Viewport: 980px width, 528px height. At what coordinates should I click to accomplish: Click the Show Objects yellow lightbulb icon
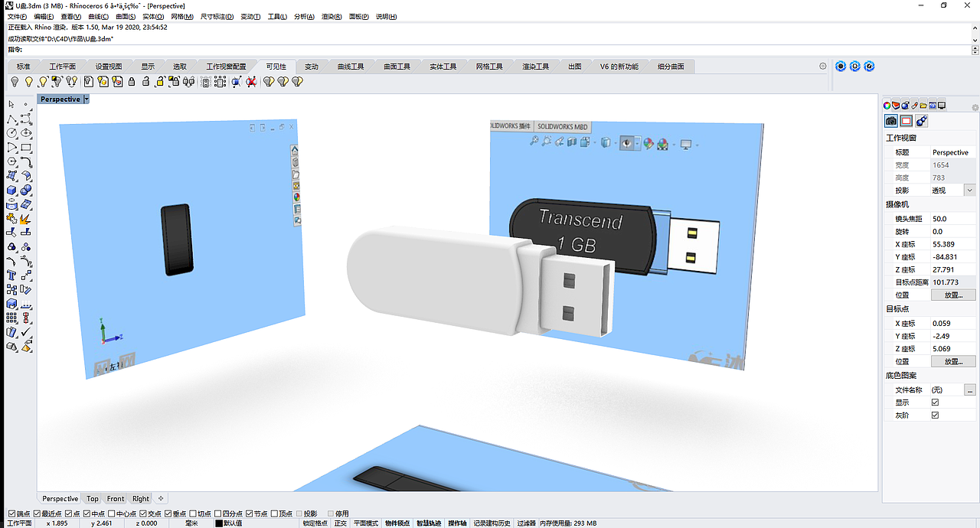coord(29,81)
